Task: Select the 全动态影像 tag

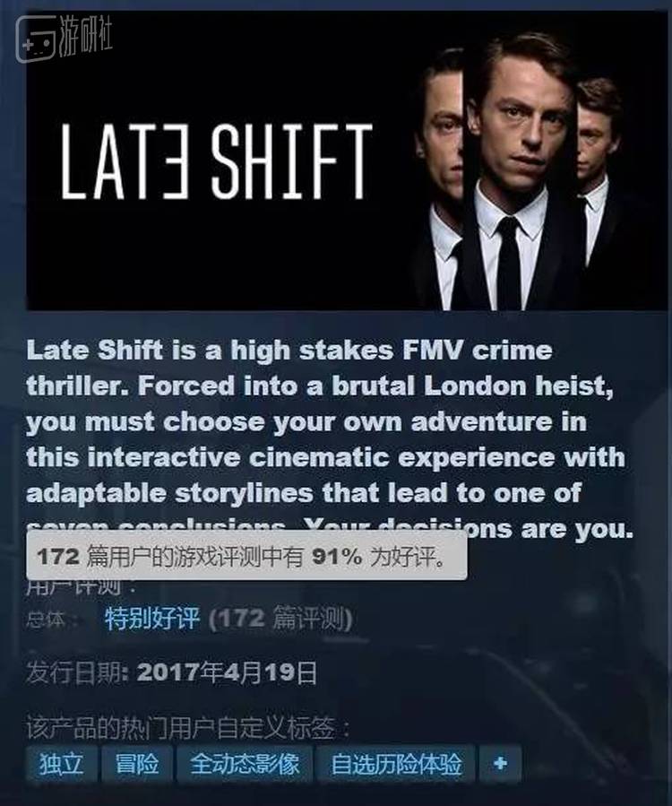Action: (244, 763)
